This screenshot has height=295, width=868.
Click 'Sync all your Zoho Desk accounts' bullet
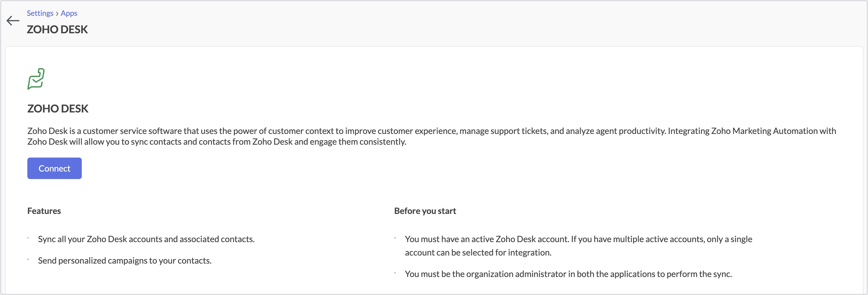tap(146, 239)
